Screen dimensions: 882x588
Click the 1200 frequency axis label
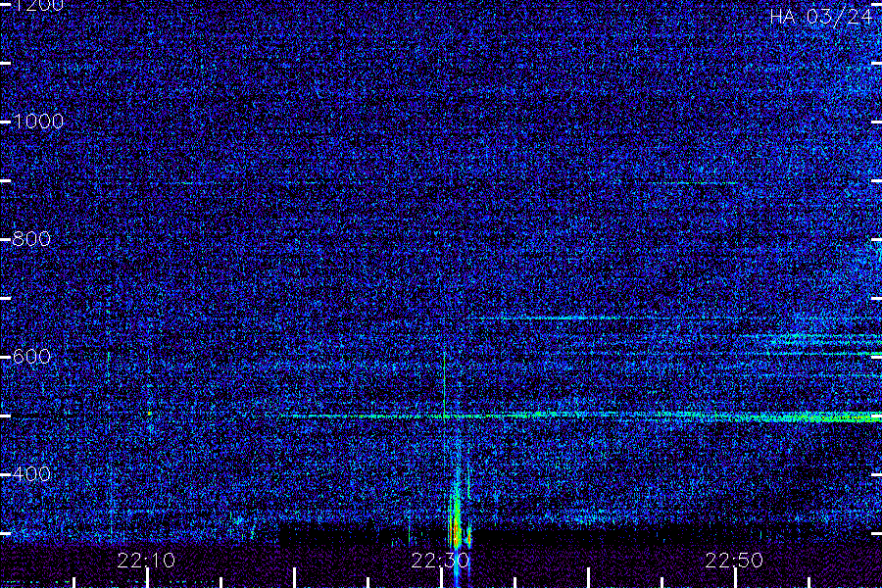pos(38,6)
